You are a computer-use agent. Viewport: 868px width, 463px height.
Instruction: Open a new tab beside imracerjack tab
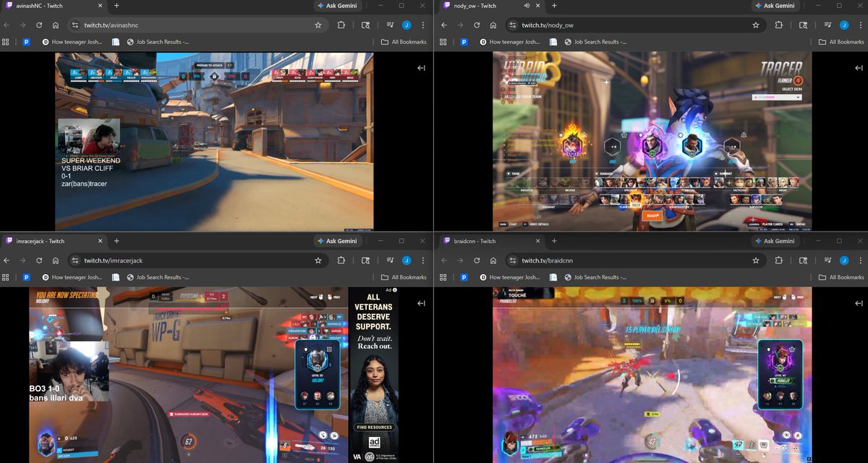pyautogui.click(x=116, y=241)
